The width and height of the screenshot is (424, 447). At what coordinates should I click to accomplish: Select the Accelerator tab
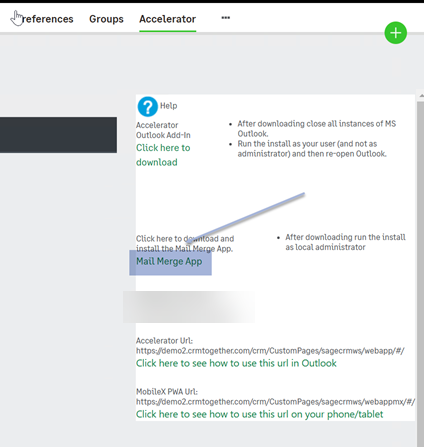[167, 19]
